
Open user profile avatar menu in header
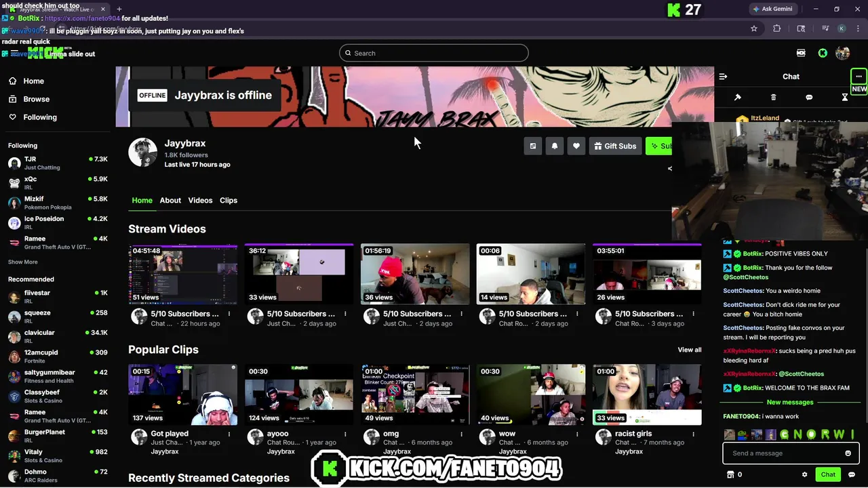click(x=843, y=53)
